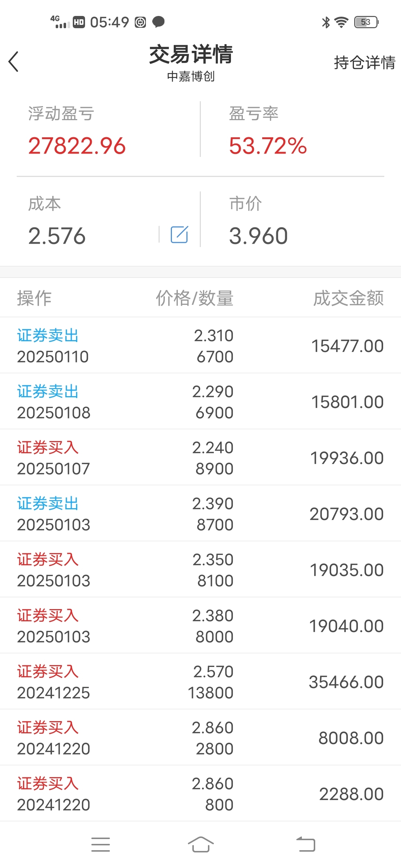Tap the 交易详情 page title

pyautogui.click(x=191, y=55)
